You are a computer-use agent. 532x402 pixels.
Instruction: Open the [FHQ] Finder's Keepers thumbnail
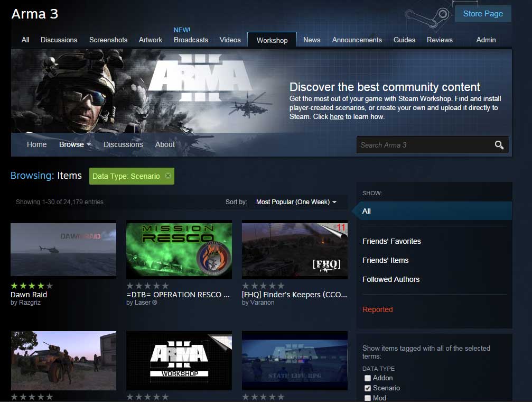point(295,250)
